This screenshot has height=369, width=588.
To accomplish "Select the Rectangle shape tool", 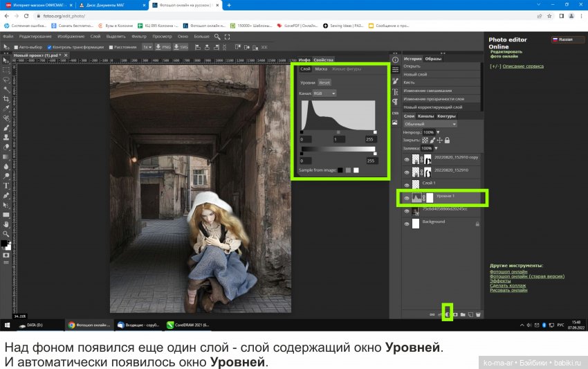I will click(x=6, y=215).
